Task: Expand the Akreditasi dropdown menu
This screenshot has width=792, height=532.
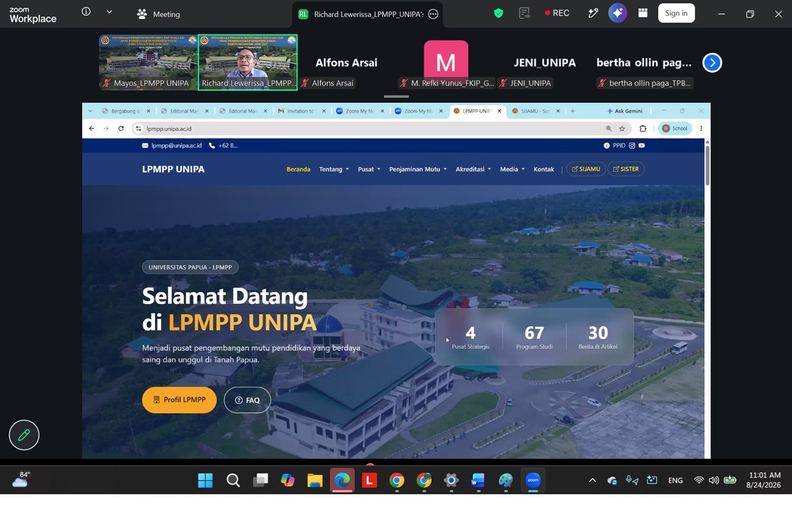Action: [x=473, y=169]
